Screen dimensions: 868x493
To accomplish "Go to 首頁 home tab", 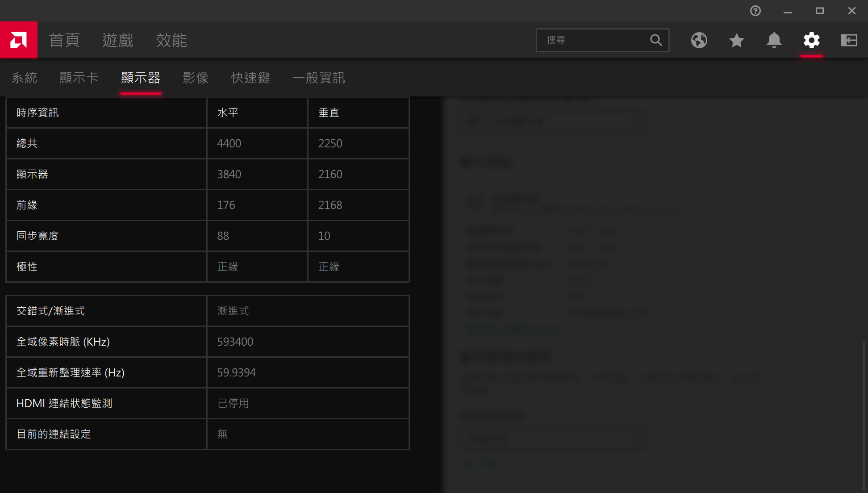I will coord(64,40).
